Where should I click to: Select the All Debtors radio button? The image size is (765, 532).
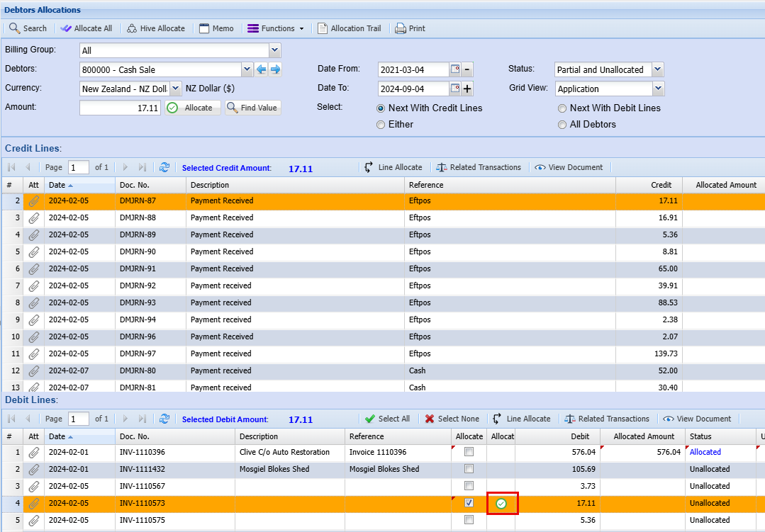[562, 125]
